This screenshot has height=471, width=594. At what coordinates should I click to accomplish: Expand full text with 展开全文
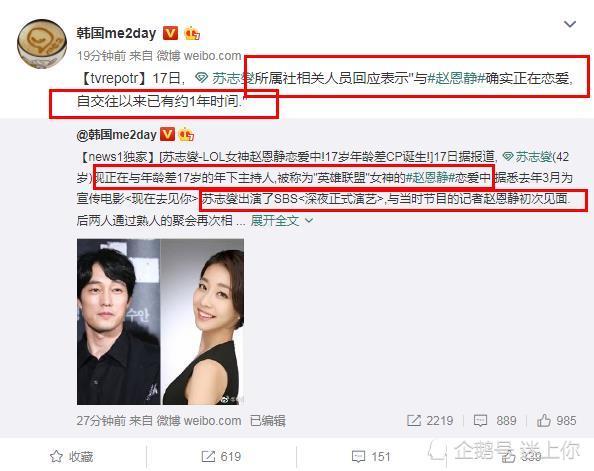point(282,220)
